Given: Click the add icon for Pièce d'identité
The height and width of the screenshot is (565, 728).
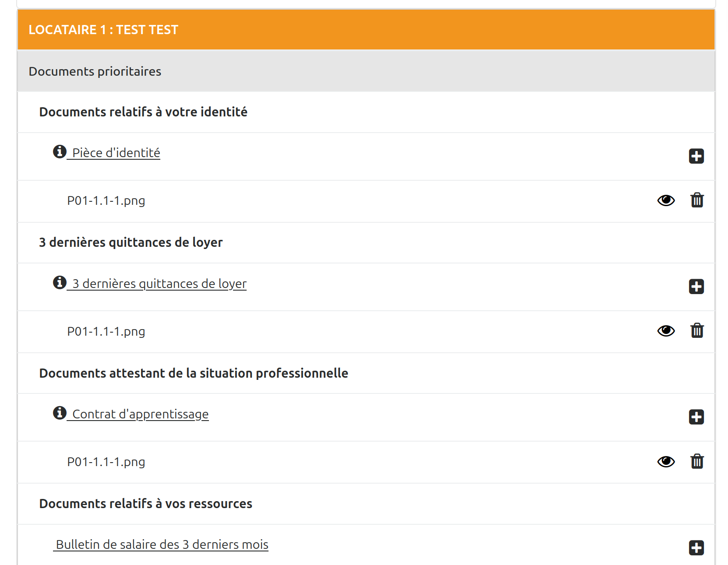Looking at the screenshot, I should [x=696, y=156].
